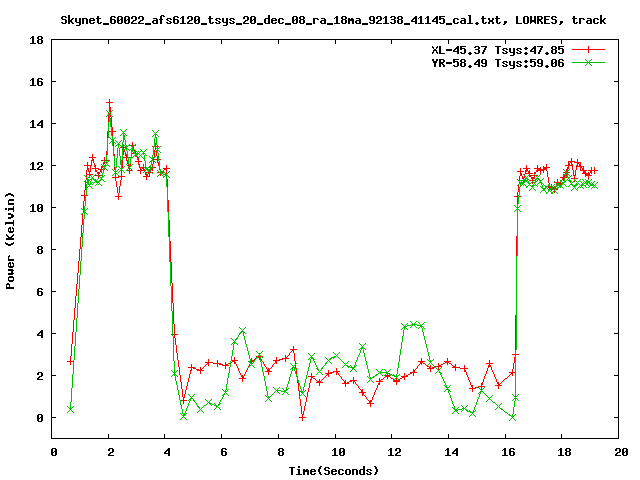Click the y-axis tick label "6"
The width and height of the screenshot is (640, 480).
click(40, 292)
